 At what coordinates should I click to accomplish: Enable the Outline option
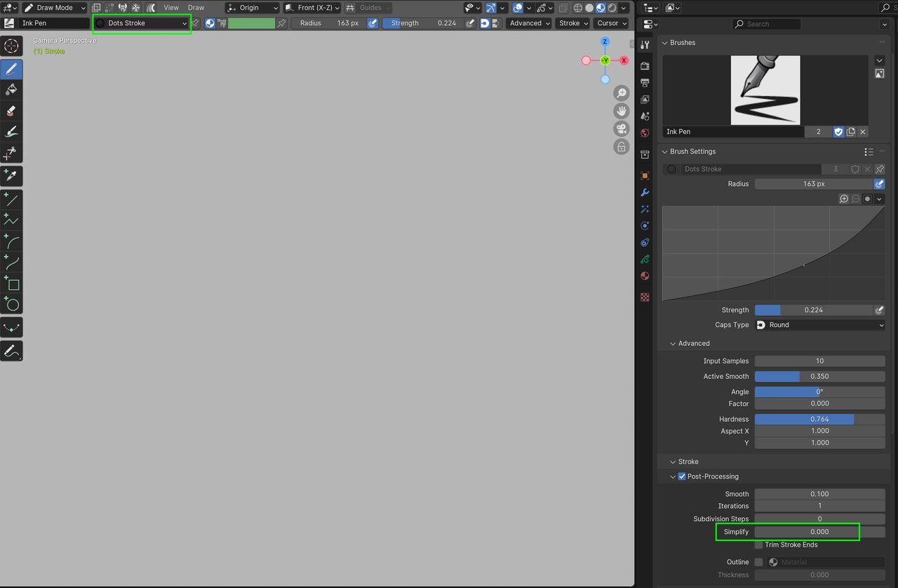(758, 561)
